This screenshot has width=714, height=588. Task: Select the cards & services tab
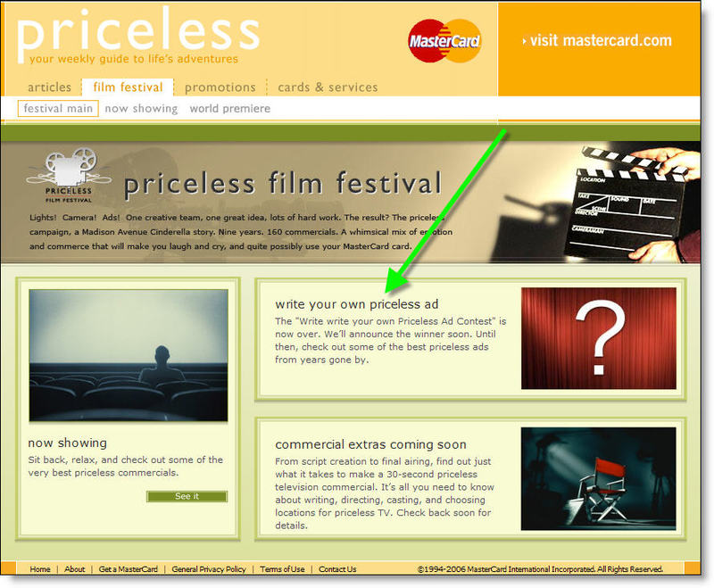pyautogui.click(x=328, y=87)
